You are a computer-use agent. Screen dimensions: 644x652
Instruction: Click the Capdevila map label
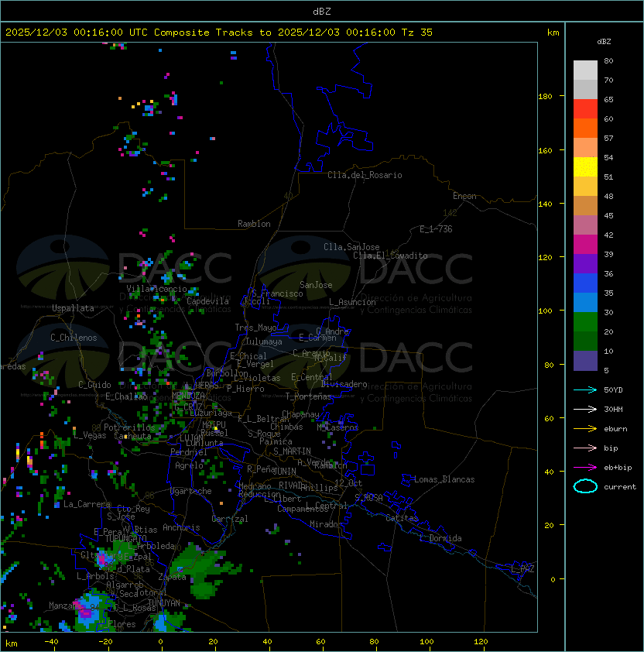tap(207, 301)
